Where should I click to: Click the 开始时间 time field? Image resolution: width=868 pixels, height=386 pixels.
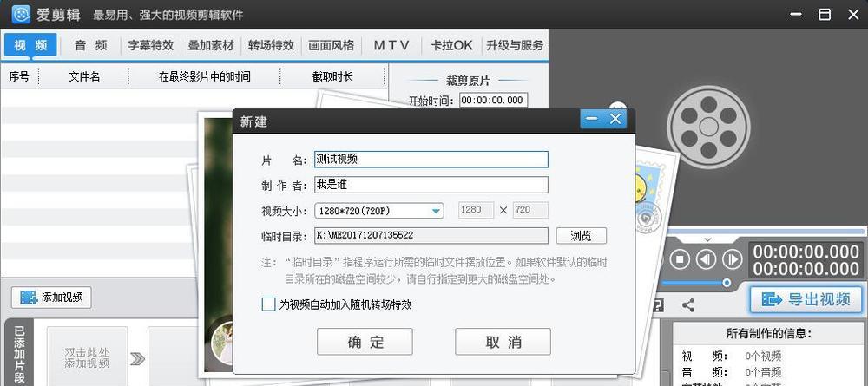tap(493, 100)
